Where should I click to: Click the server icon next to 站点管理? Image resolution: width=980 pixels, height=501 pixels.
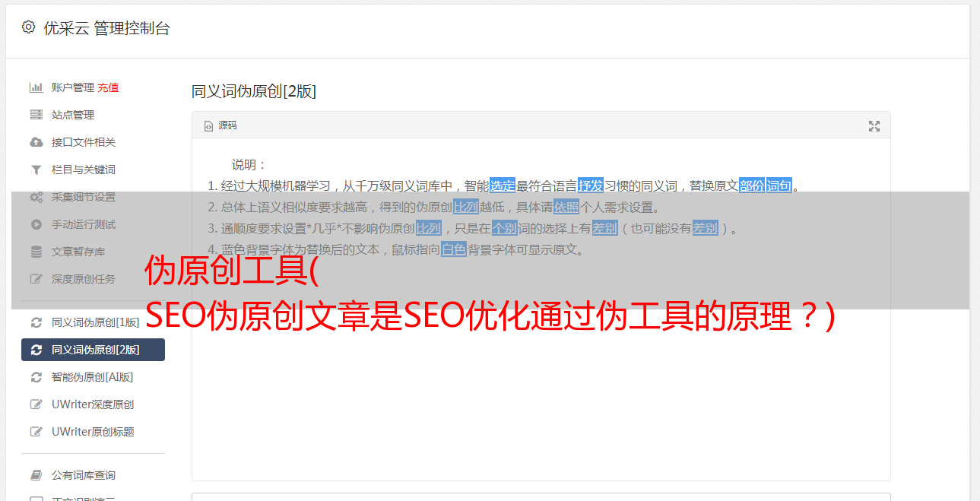[x=36, y=115]
